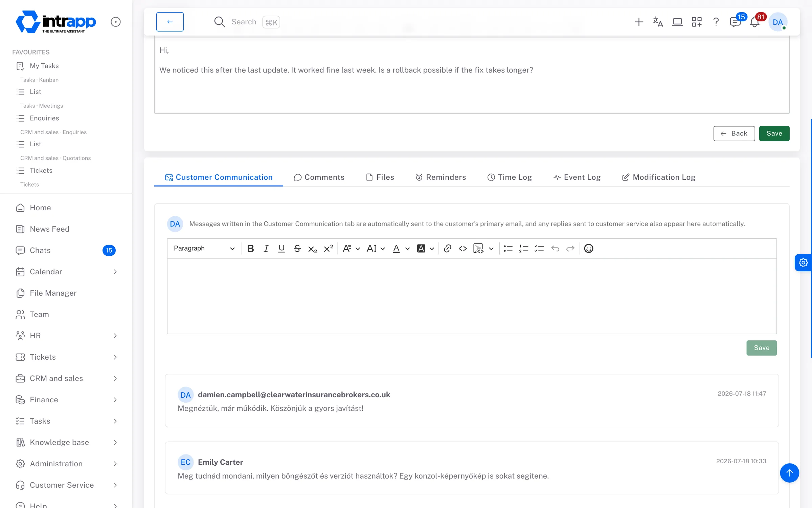Click the left arrow back button in top bar
This screenshot has height=508, width=812.
(x=170, y=22)
